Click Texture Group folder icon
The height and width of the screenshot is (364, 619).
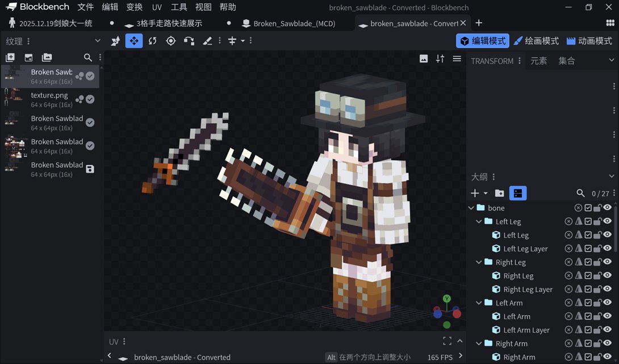pos(47,58)
